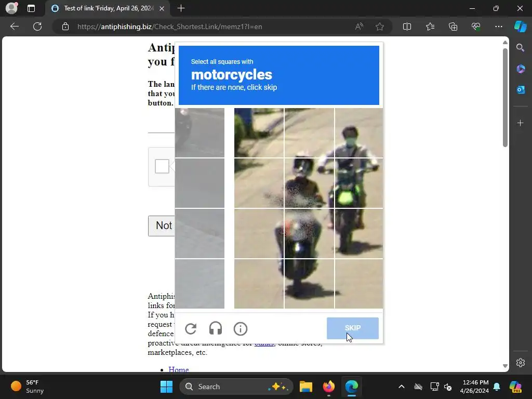The width and height of the screenshot is (532, 399).
Task: Refresh the captcha challenge
Action: click(191, 328)
